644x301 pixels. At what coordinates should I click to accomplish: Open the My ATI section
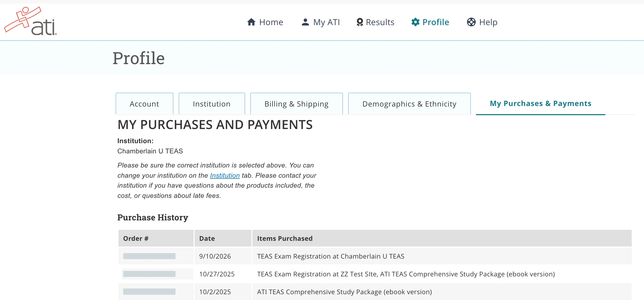(320, 22)
